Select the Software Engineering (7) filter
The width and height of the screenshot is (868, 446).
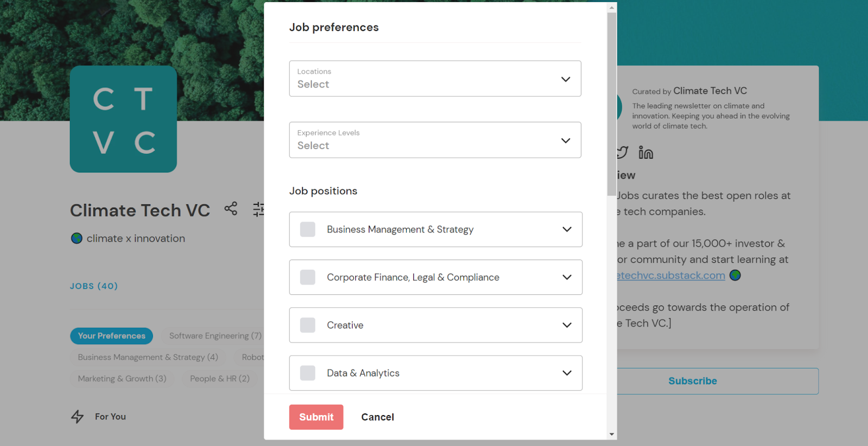(x=215, y=336)
